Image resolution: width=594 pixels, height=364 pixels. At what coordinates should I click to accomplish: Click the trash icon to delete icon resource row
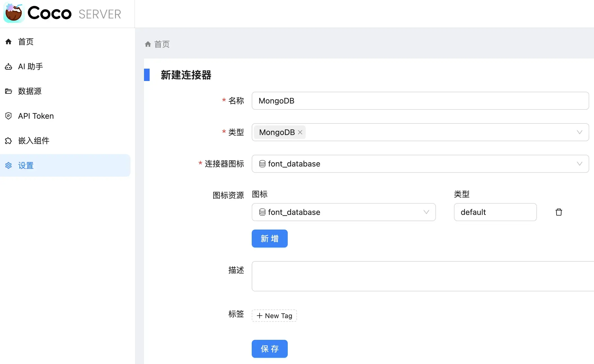pyautogui.click(x=559, y=212)
